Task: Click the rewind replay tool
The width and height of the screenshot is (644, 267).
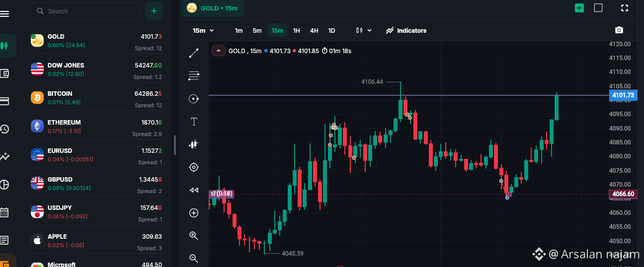Action: coord(194,190)
